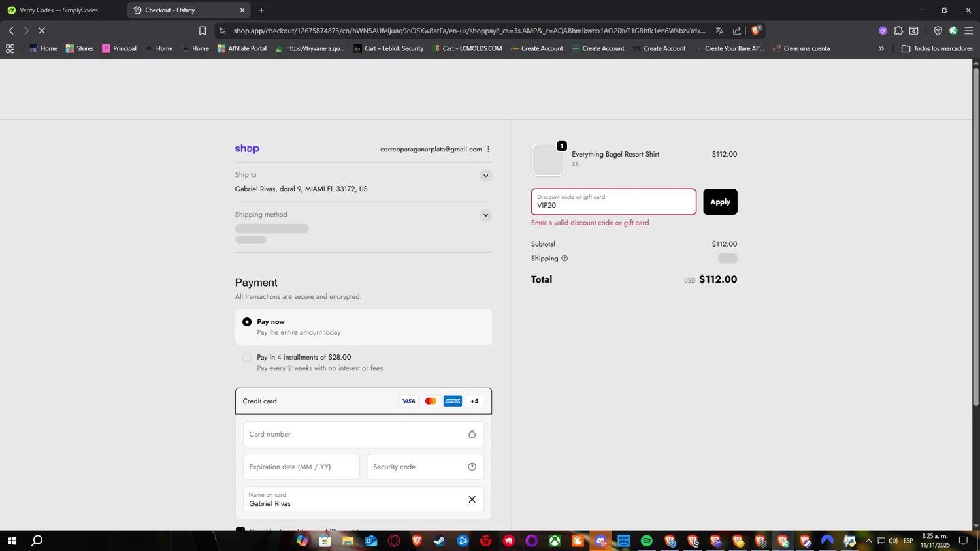Stop page loading with the X button
The image size is (980, 551).
[x=42, y=31]
